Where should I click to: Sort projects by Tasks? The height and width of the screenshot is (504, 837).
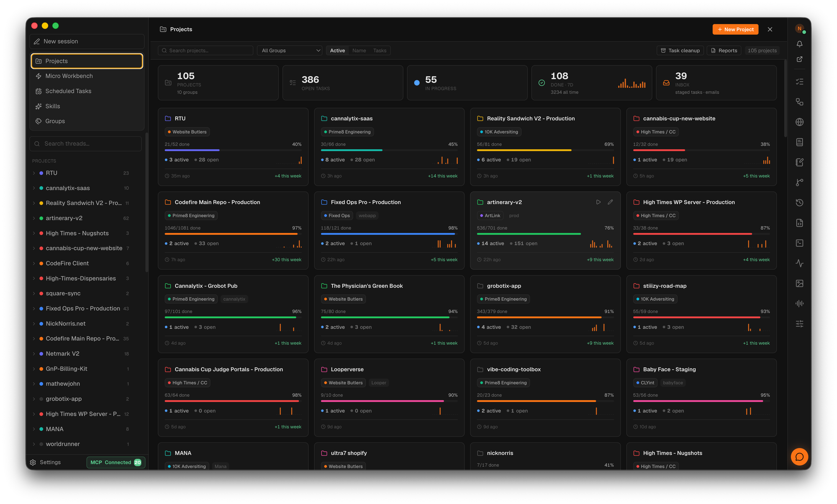(380, 51)
